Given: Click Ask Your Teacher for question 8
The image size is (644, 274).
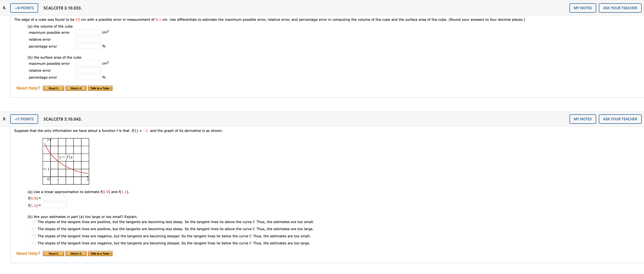Looking at the screenshot, I should 620,8.
